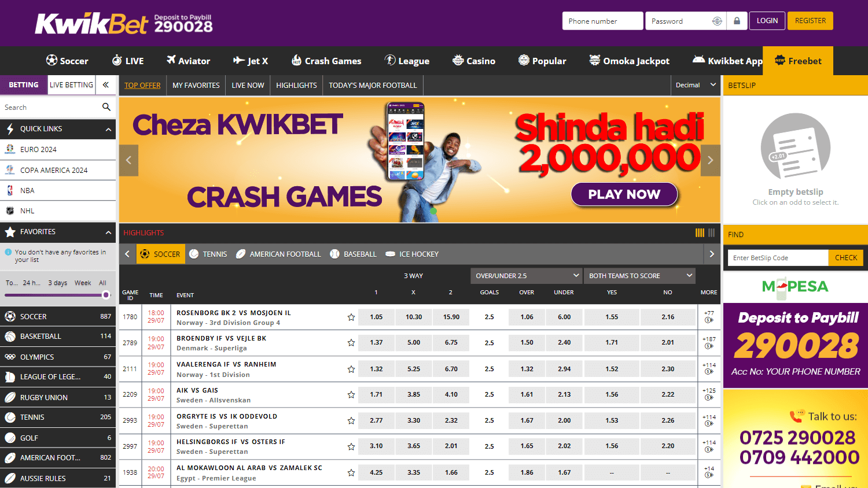Open the COPA AMERICA 2024 quick link

[58, 170]
